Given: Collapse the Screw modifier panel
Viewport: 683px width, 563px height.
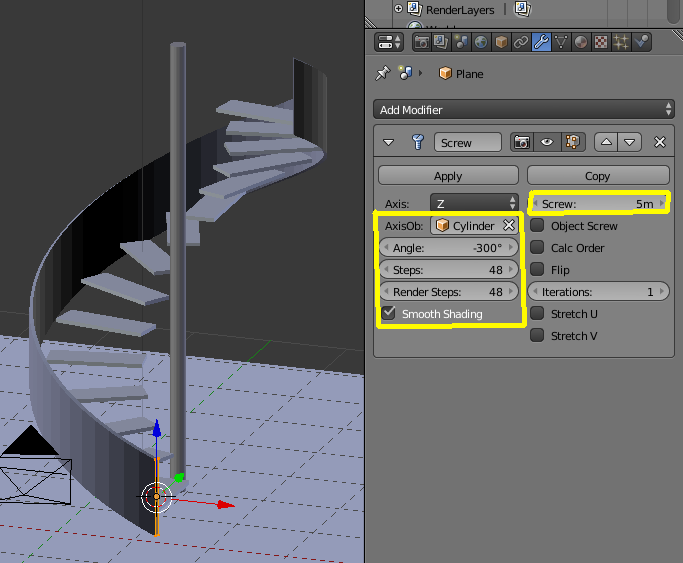Looking at the screenshot, I should 388,142.
